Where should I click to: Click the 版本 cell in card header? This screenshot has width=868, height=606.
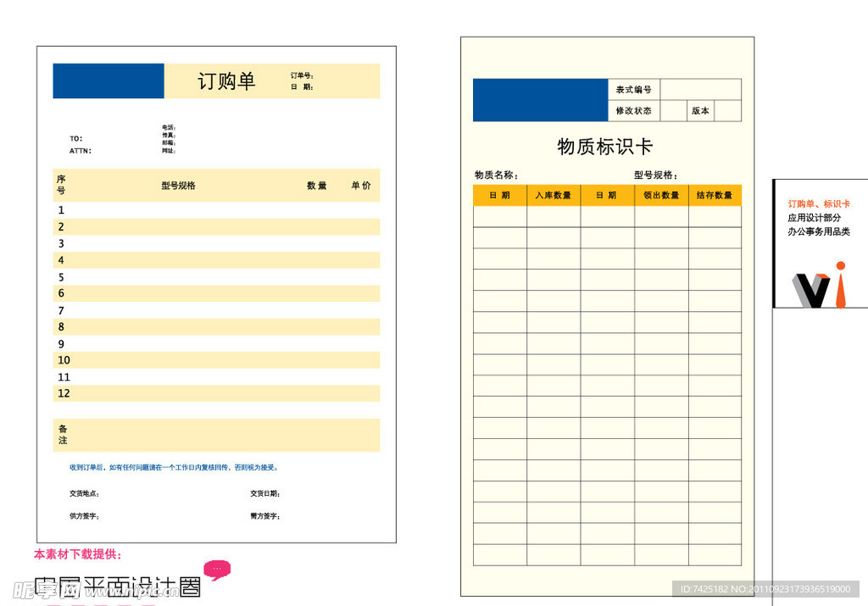700,111
